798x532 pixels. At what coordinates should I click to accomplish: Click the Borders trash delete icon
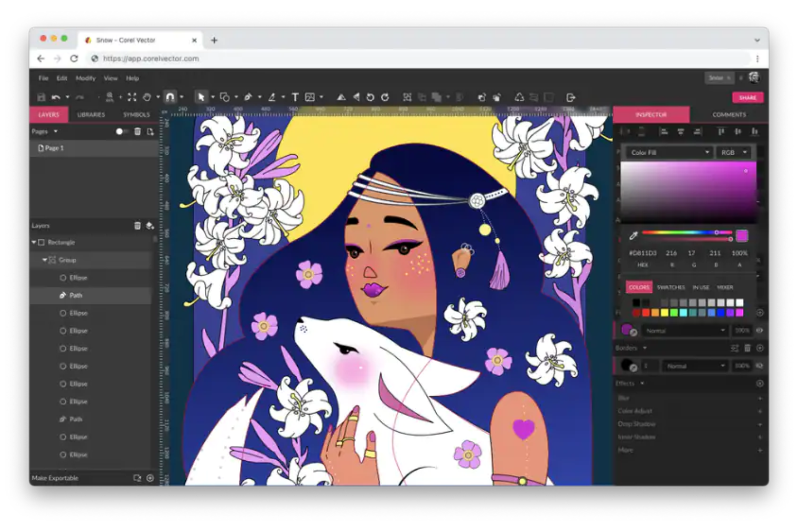747,348
